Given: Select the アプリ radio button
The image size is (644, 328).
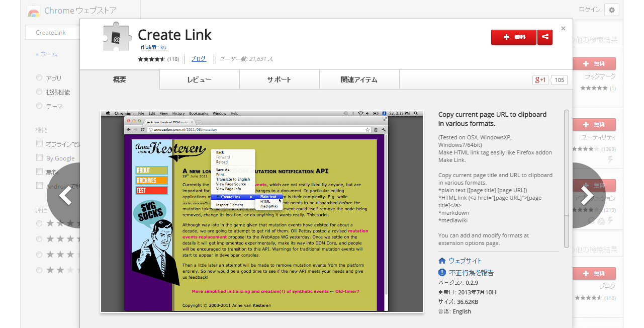Looking at the screenshot, I should point(39,78).
